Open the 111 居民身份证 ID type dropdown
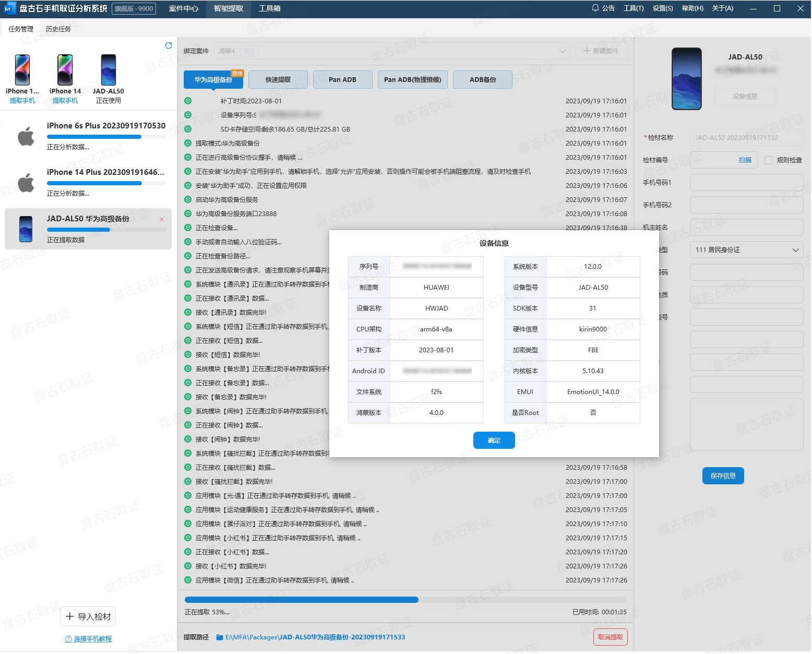This screenshot has height=654, width=812. [x=746, y=250]
